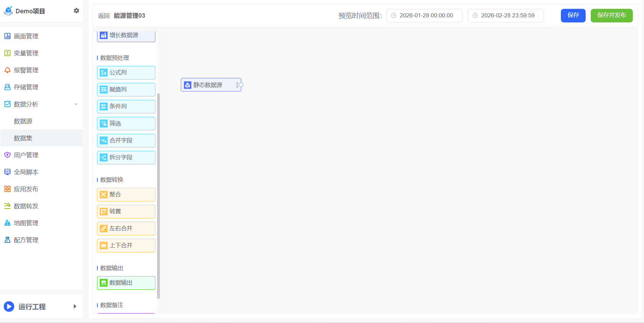Click the blue 运行工程 play icon
The width and height of the screenshot is (644, 323).
pos(9,307)
